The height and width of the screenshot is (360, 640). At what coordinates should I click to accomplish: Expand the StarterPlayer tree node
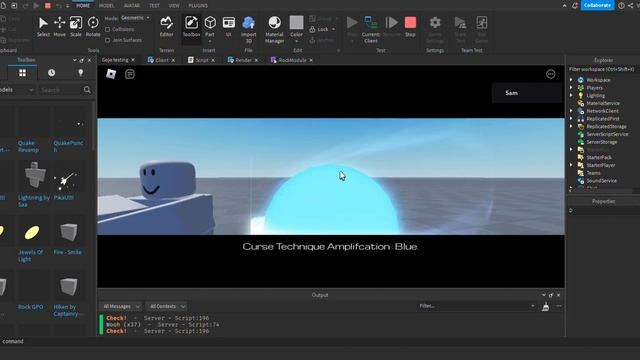[571, 165]
